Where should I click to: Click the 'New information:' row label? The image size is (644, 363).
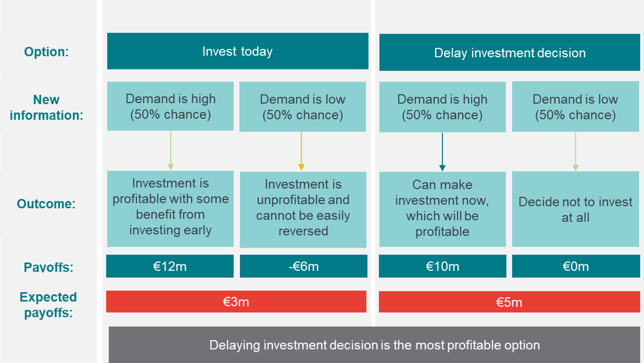pos(46,107)
